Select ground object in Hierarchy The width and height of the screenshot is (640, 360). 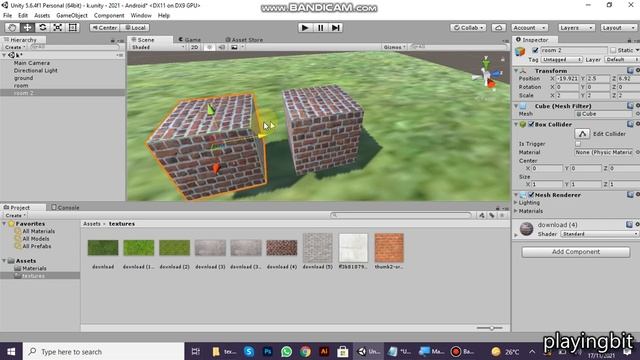tap(23, 78)
